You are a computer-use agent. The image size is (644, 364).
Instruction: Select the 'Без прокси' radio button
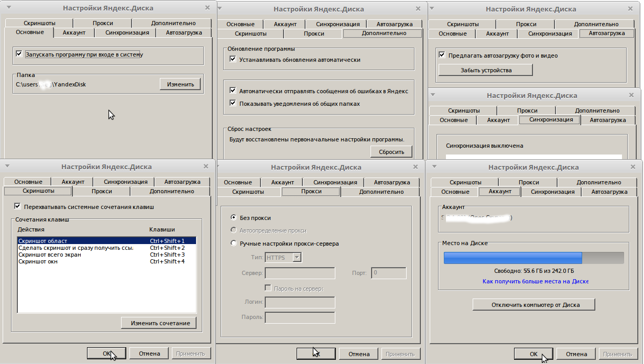234,217
